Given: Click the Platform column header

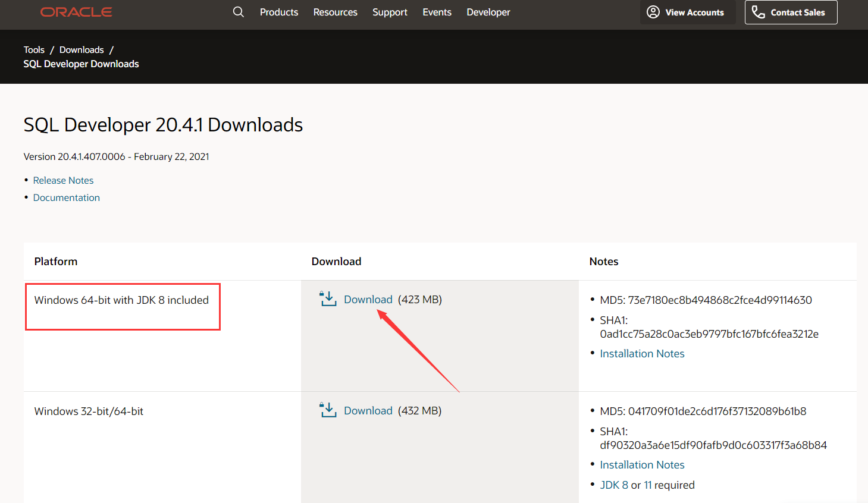Looking at the screenshot, I should [56, 262].
